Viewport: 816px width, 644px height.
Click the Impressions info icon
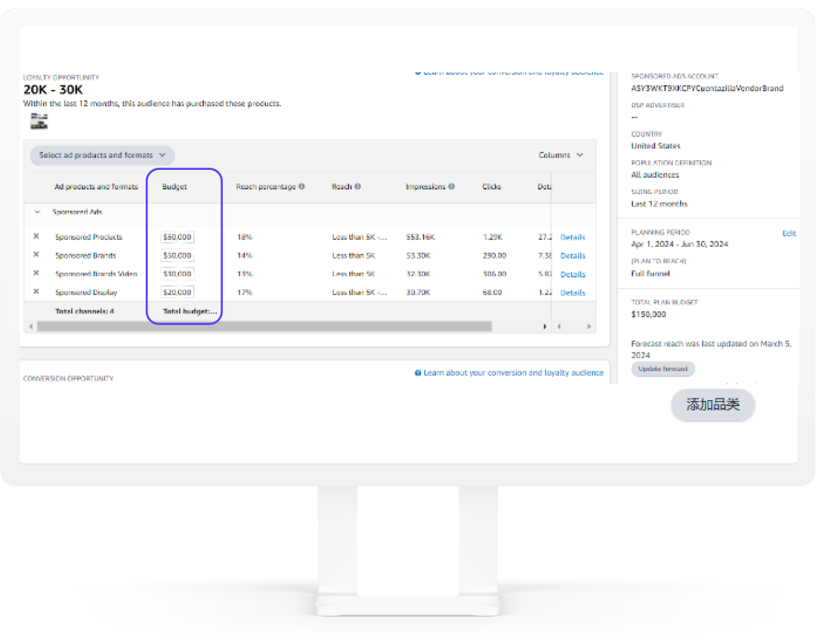click(451, 186)
